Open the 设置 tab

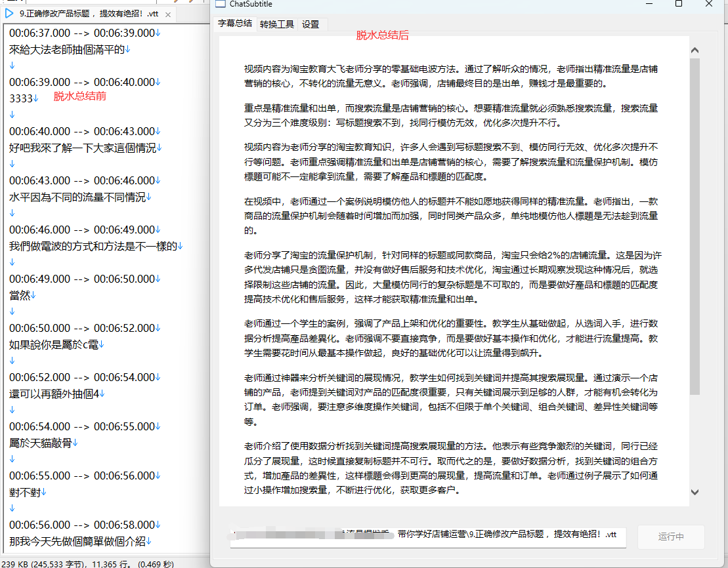310,24
